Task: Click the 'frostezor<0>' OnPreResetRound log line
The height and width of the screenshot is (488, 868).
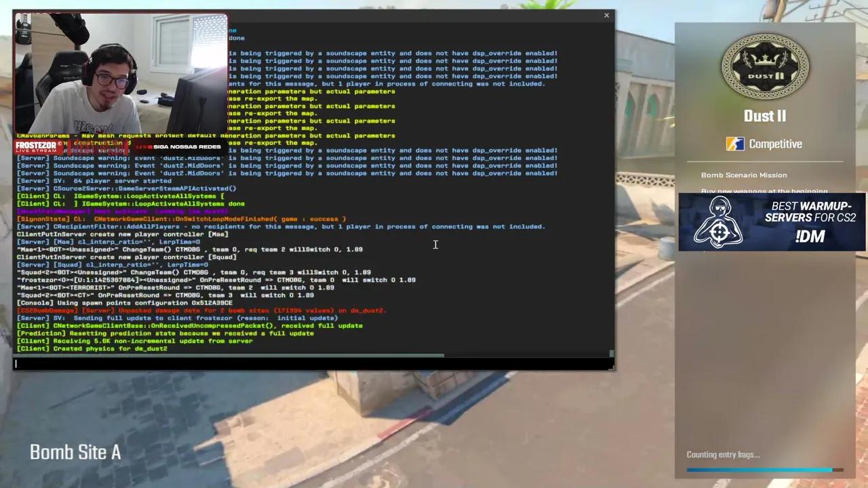Action: [x=216, y=280]
